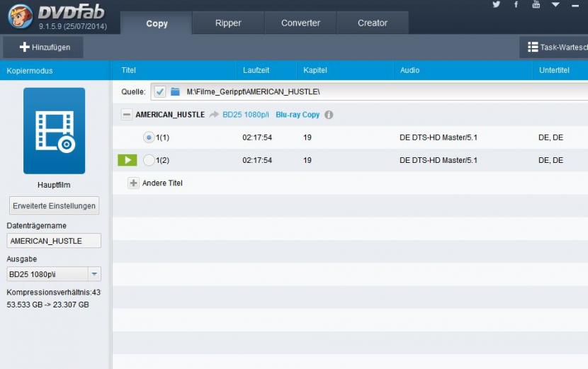Image resolution: width=588 pixels, height=369 pixels.
Task: Open the Facebook link icon
Action: coord(516,5)
